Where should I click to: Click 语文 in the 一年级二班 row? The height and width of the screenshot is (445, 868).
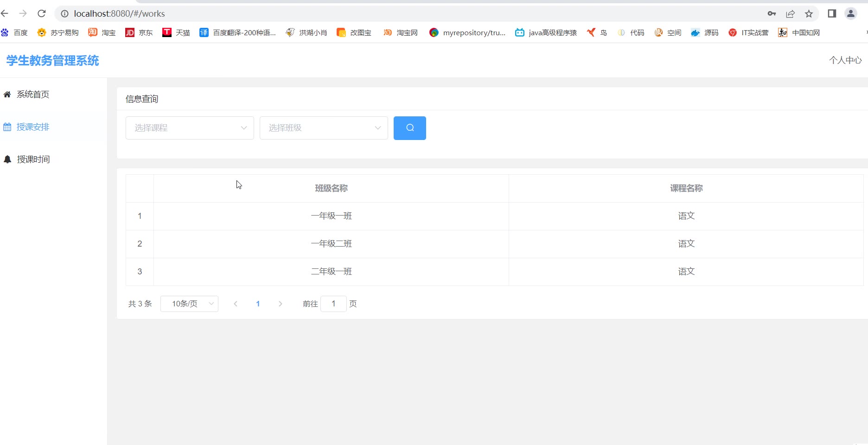coord(686,244)
